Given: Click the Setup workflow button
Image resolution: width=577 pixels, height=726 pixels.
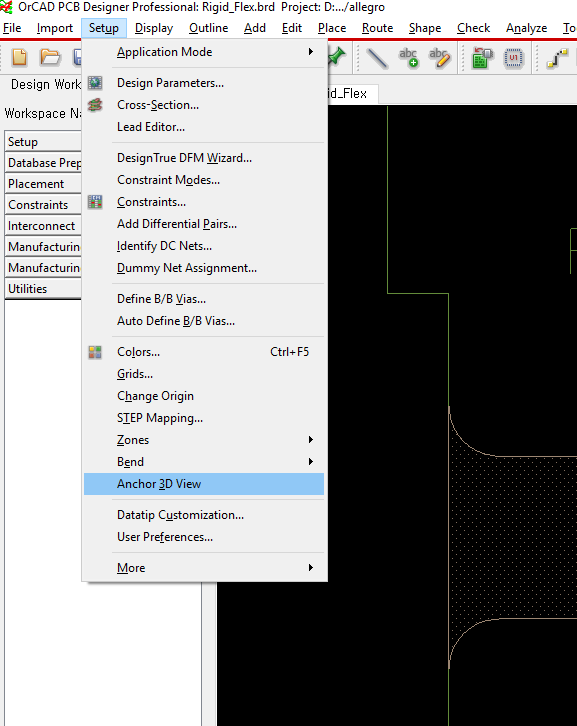Looking at the screenshot, I should pos(43,142).
